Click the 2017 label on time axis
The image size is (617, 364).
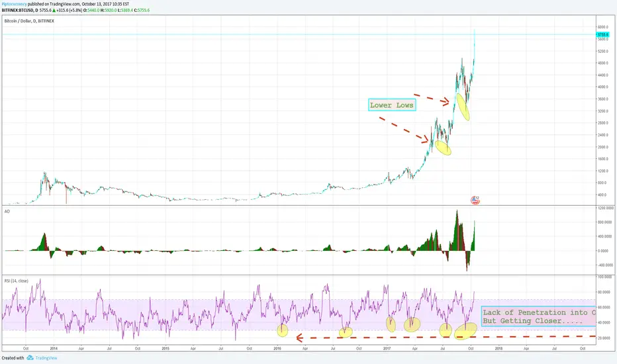tap(387, 348)
